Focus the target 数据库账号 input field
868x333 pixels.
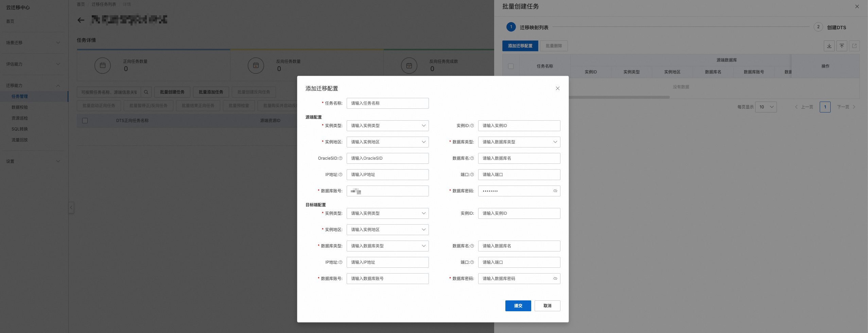coord(387,279)
